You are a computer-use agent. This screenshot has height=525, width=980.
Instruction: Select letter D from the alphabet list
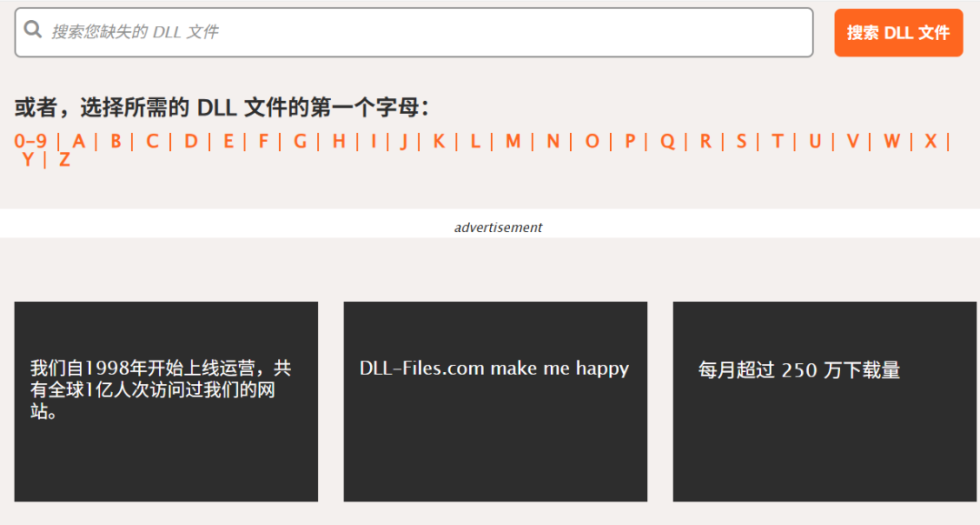click(189, 142)
